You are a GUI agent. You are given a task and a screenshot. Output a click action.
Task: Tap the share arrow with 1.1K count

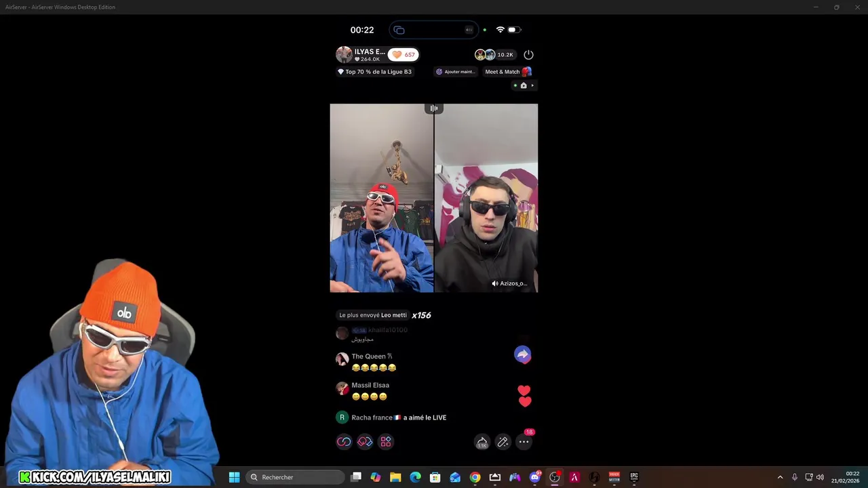(x=481, y=442)
